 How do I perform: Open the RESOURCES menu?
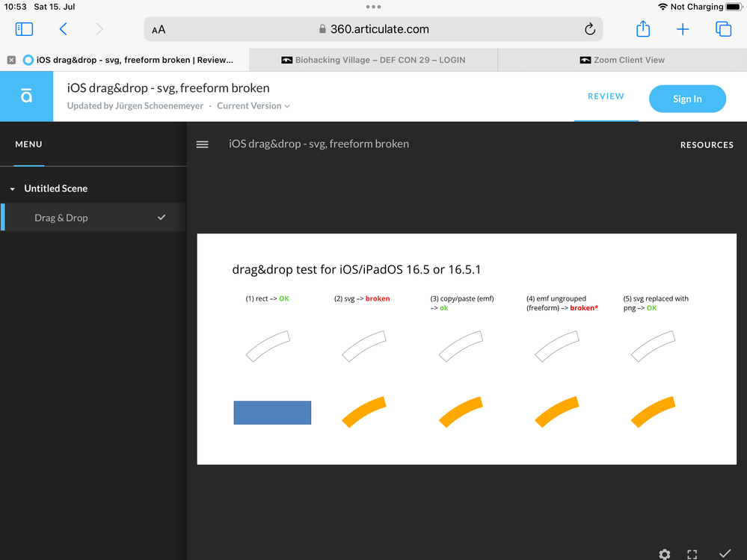(707, 145)
